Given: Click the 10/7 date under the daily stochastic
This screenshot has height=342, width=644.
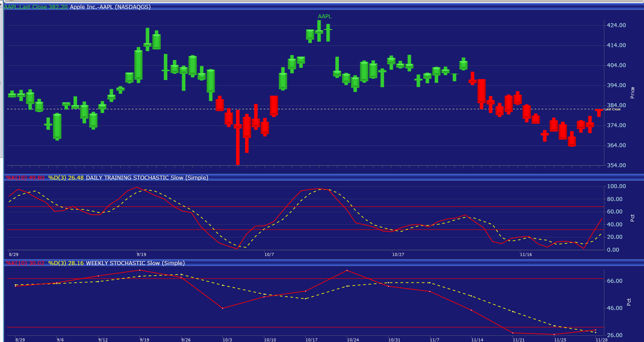Looking at the screenshot, I should pyautogui.click(x=269, y=255).
